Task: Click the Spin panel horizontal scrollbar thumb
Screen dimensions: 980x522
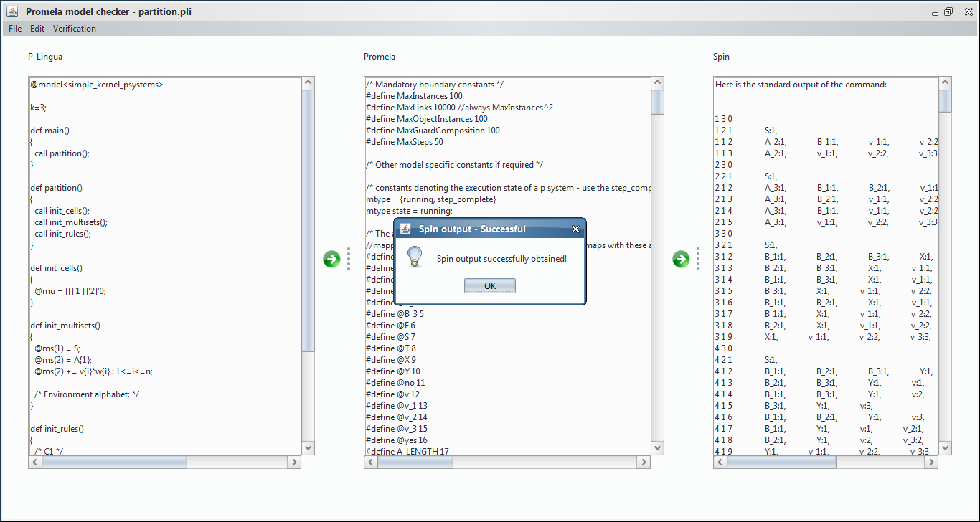Action: pyautogui.click(x=781, y=462)
